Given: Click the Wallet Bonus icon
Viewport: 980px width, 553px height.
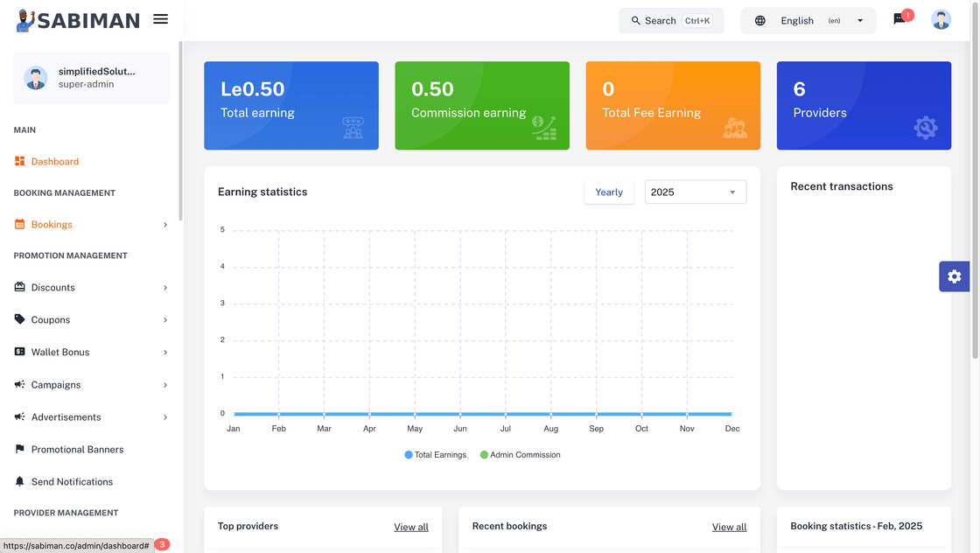Looking at the screenshot, I should [x=19, y=352].
